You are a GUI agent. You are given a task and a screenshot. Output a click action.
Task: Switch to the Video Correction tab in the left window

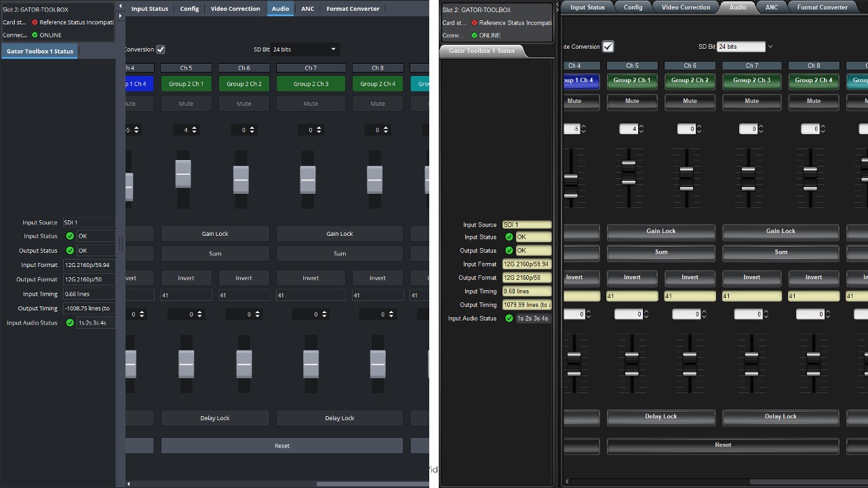click(235, 9)
